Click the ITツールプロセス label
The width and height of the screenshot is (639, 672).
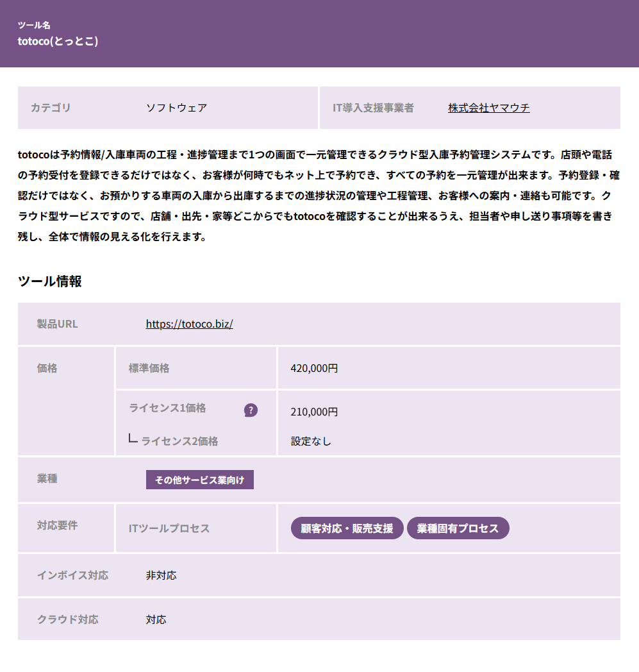169,528
